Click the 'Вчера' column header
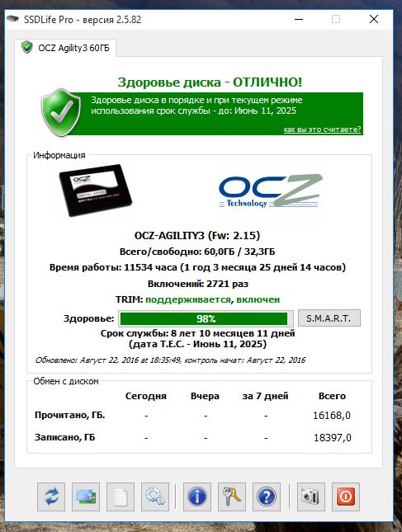The height and width of the screenshot is (532, 402). (205, 396)
